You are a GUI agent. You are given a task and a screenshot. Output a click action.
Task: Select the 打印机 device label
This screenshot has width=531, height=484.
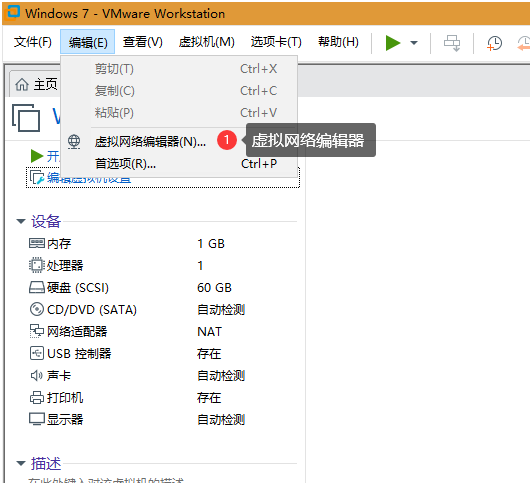pos(65,398)
